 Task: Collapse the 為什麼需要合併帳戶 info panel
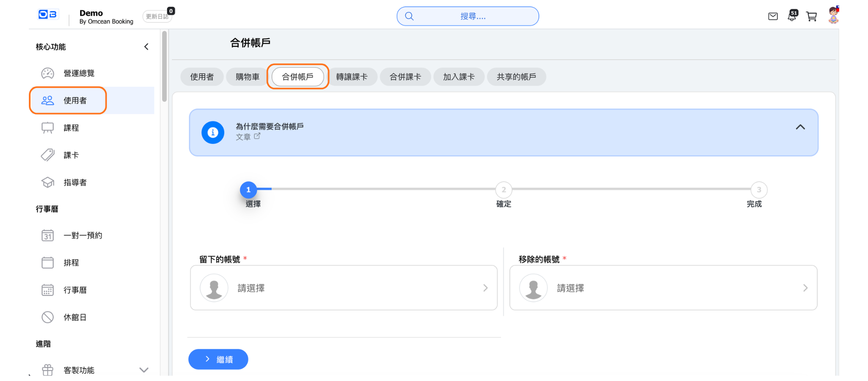pyautogui.click(x=800, y=127)
